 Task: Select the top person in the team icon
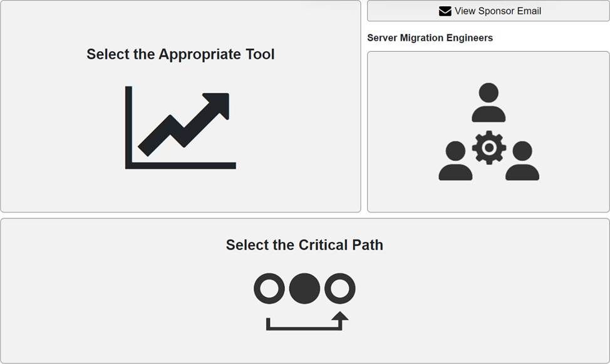pos(489,103)
